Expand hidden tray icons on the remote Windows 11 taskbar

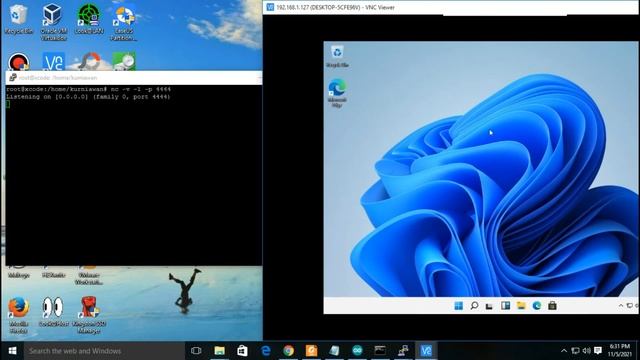tap(621, 306)
